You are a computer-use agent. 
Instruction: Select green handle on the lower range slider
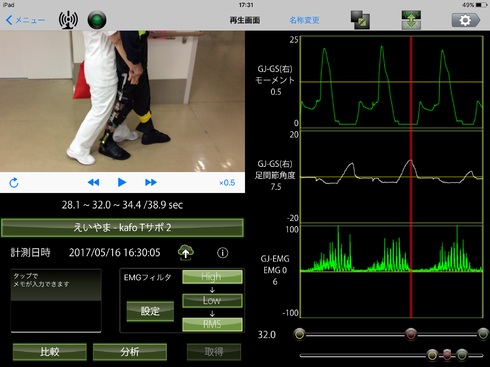click(x=462, y=355)
